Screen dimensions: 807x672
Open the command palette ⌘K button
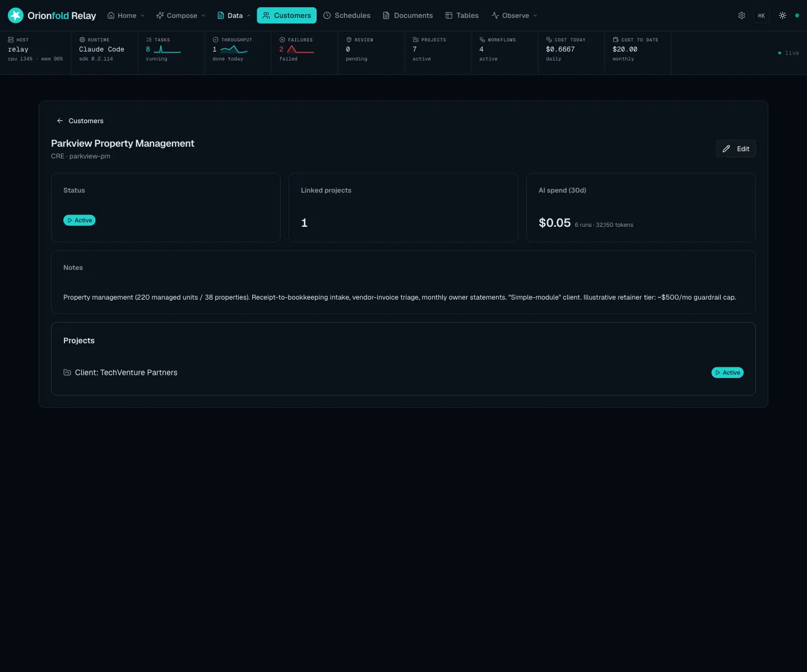[761, 16]
